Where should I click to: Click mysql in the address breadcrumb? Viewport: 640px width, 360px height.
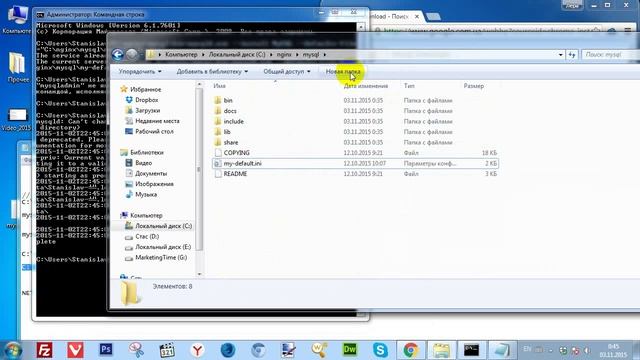pos(311,54)
